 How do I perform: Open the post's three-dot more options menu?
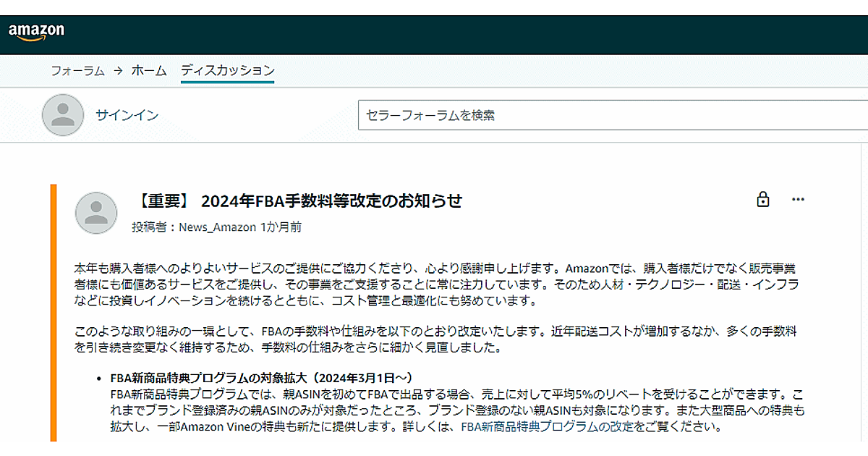point(798,200)
